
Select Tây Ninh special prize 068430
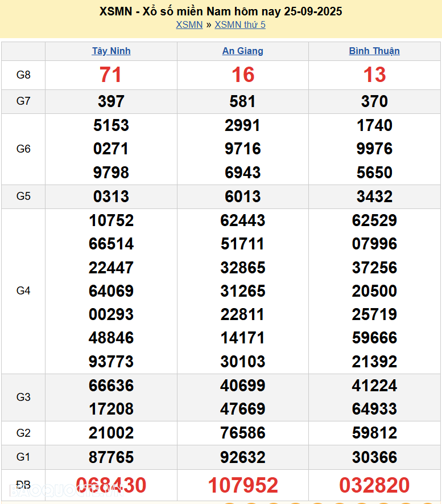click(x=111, y=485)
